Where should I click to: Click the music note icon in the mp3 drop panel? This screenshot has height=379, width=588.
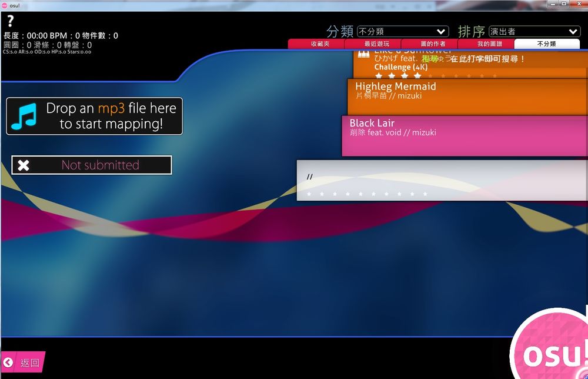click(x=24, y=116)
